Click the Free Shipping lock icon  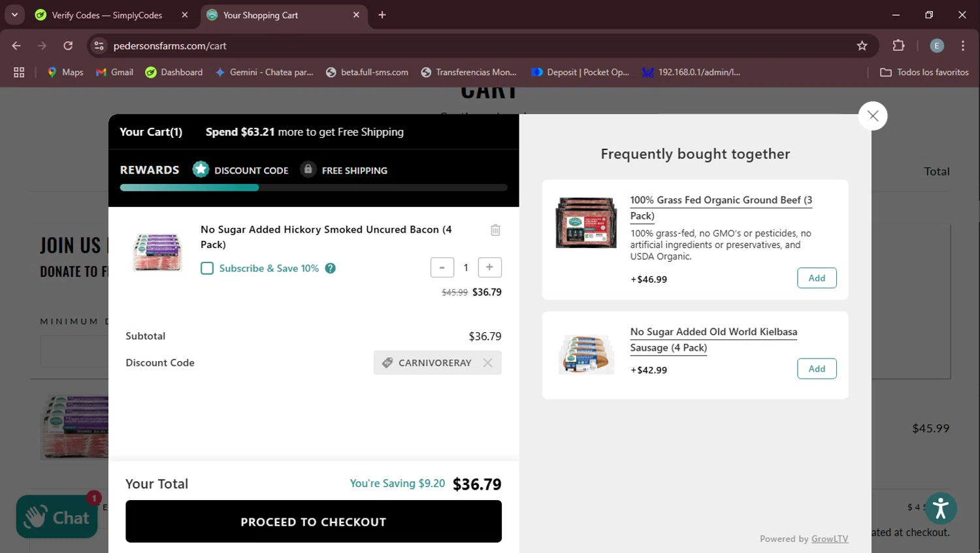308,169
